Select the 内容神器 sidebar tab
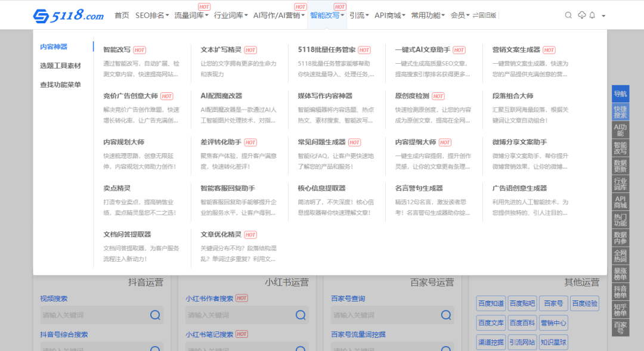 coord(54,47)
